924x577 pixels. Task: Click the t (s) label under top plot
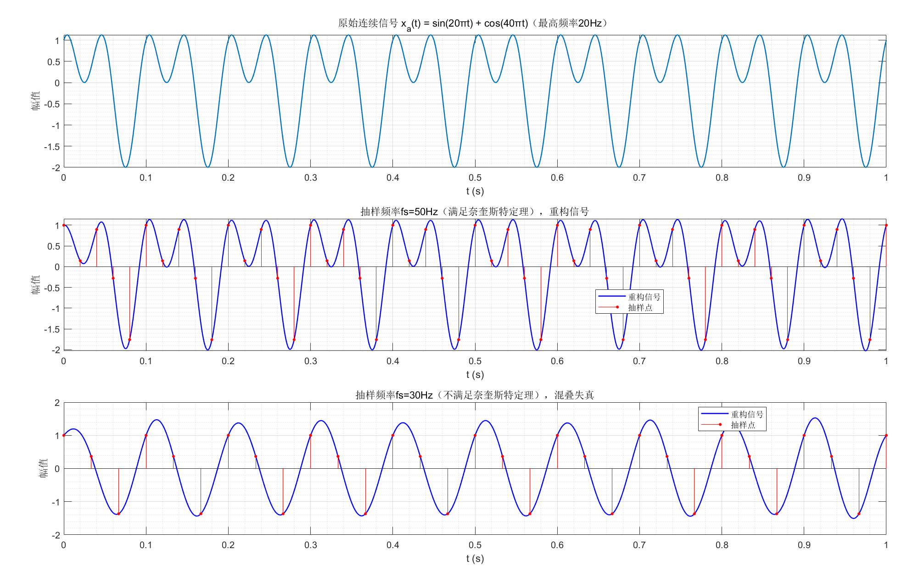click(475, 191)
